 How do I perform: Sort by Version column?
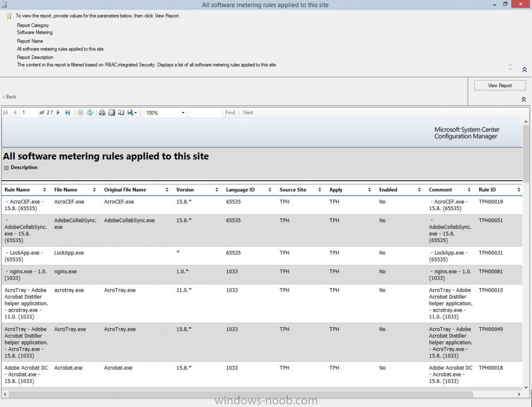217,190
